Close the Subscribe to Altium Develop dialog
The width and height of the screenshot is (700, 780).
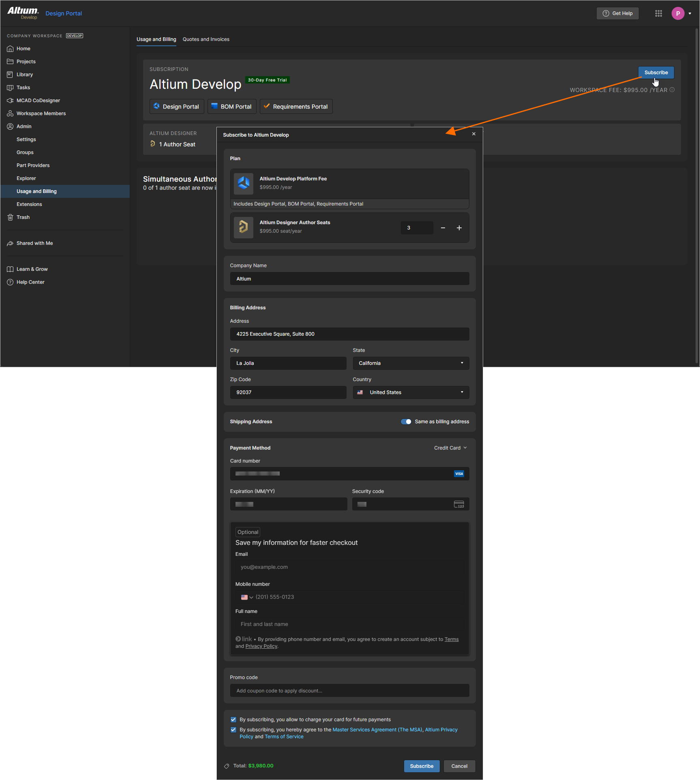[474, 134]
